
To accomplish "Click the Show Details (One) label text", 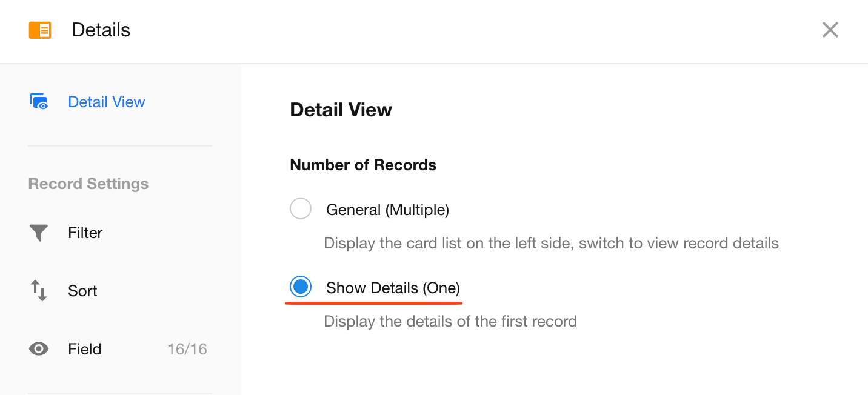I will (393, 288).
